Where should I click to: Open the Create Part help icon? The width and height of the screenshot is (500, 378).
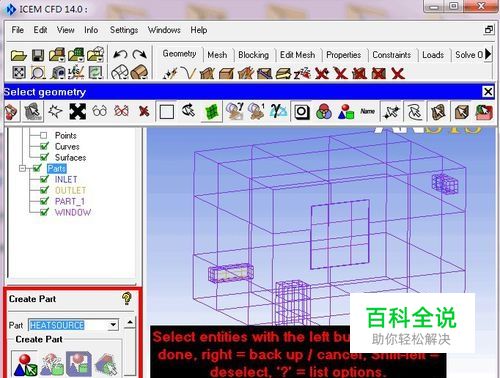click(x=126, y=298)
